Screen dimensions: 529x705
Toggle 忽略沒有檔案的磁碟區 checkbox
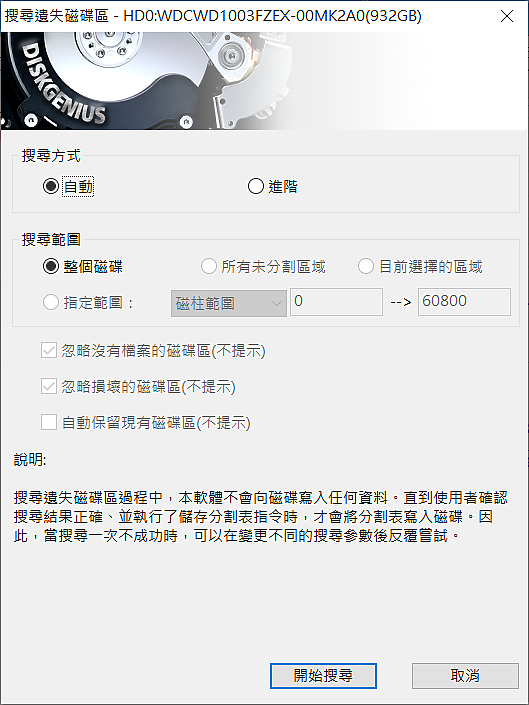(49, 350)
